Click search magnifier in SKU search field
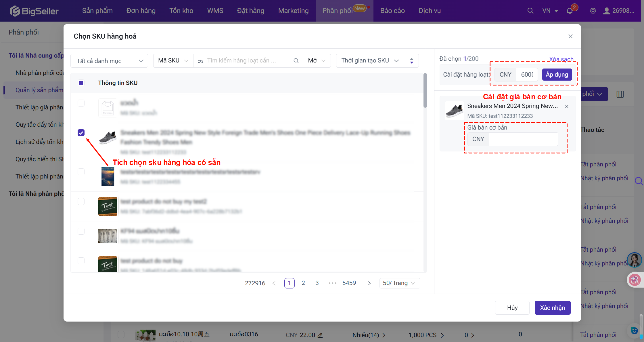Screen dimensions: 644x342 296,61
